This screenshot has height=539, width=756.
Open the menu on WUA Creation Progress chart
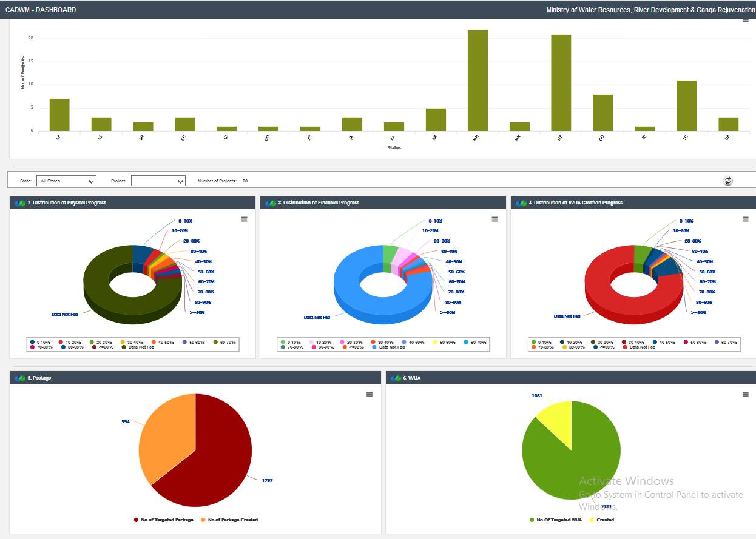[x=745, y=219]
